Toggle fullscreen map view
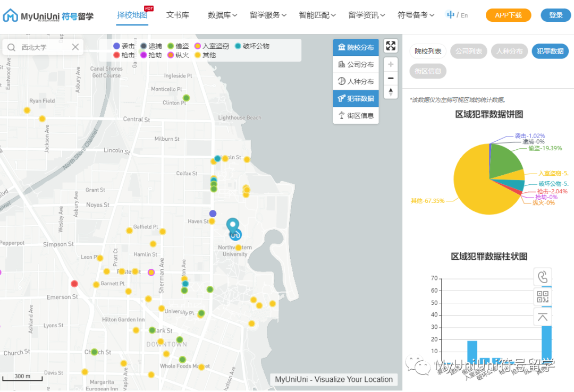Viewport: 574px width, 392px height. 391,46
